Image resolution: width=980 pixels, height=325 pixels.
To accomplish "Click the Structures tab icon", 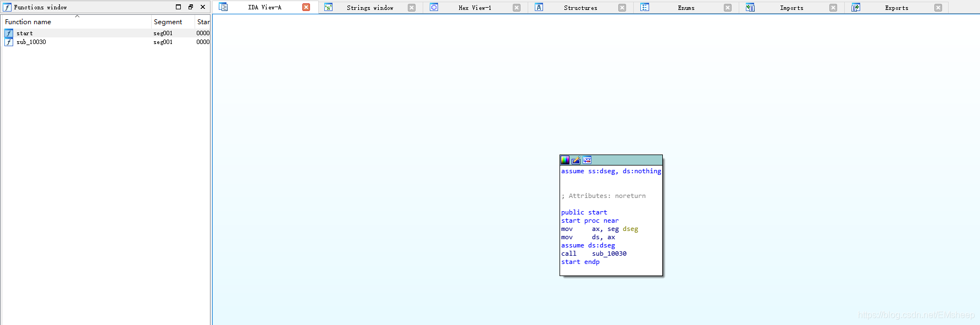I will pyautogui.click(x=539, y=7).
